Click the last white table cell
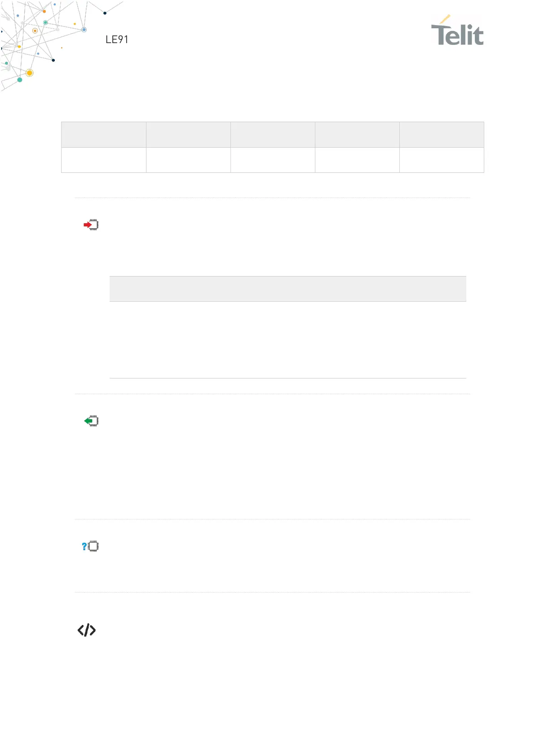Viewport: 535px width, 756px height. point(442,160)
